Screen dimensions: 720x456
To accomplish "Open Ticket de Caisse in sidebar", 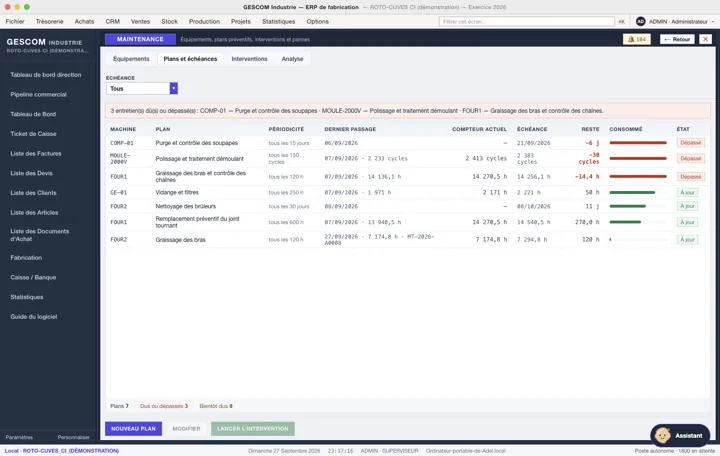I will (34, 134).
